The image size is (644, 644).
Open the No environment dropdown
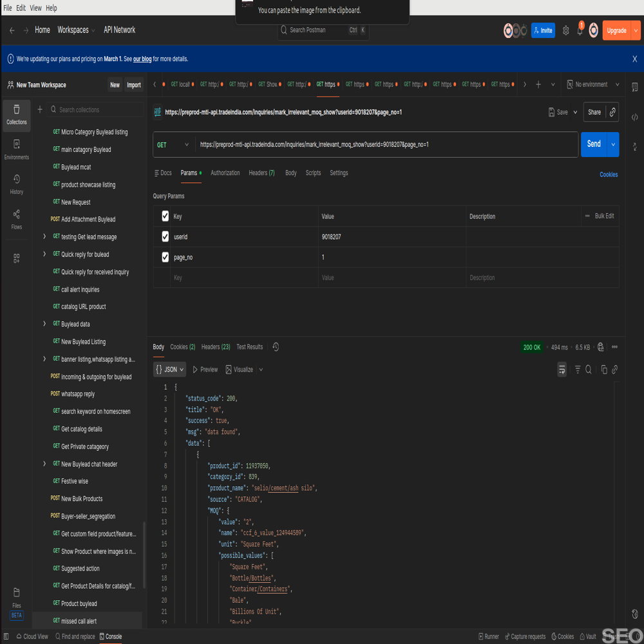pyautogui.click(x=592, y=84)
